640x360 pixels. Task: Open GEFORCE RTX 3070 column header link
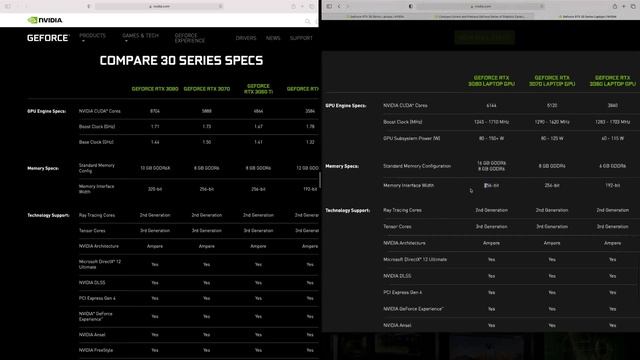[x=207, y=89]
